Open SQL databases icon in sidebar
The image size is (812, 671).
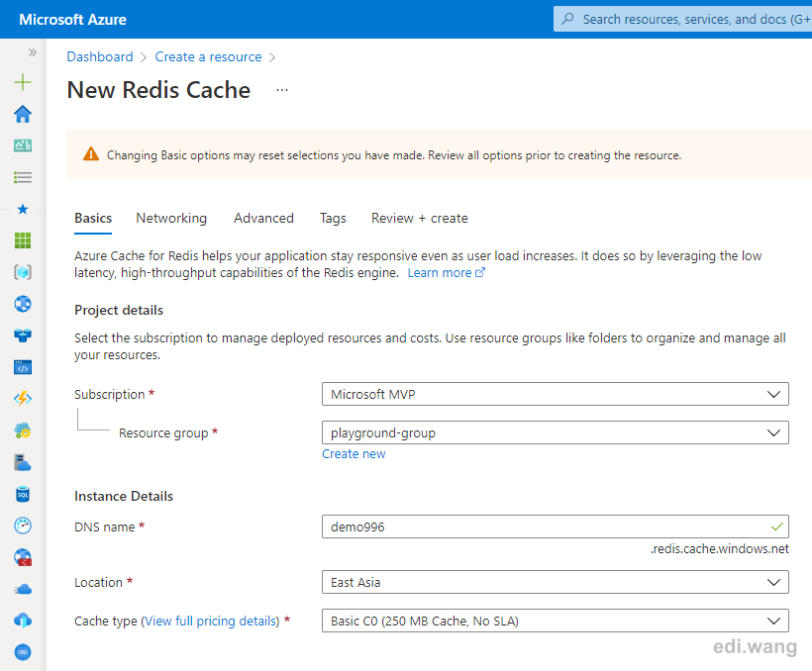click(x=23, y=495)
